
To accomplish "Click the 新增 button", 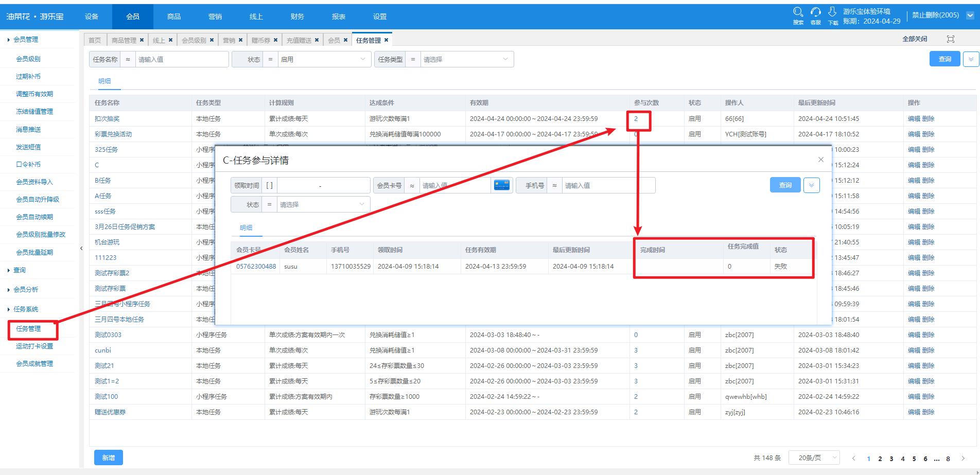I will tap(109, 458).
